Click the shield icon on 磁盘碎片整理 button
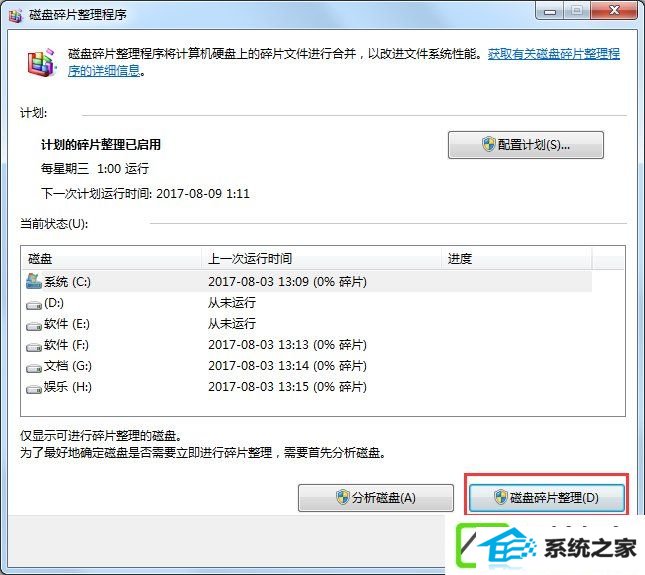 tap(501, 498)
